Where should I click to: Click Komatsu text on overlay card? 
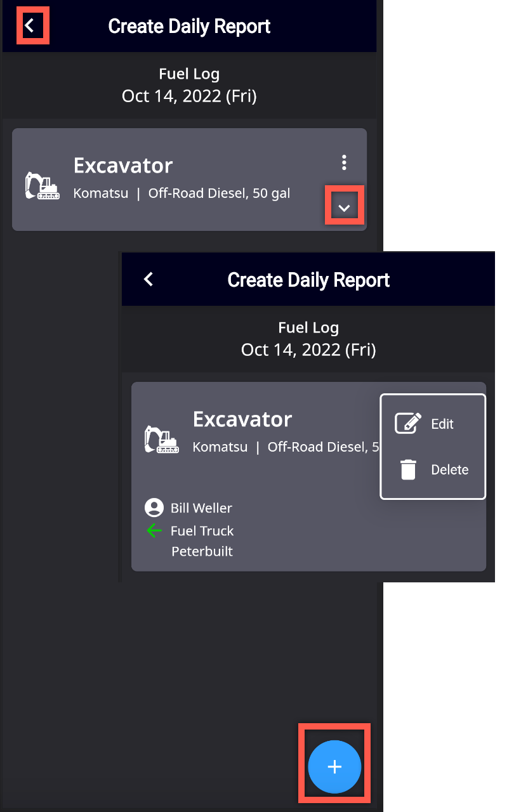click(x=220, y=447)
